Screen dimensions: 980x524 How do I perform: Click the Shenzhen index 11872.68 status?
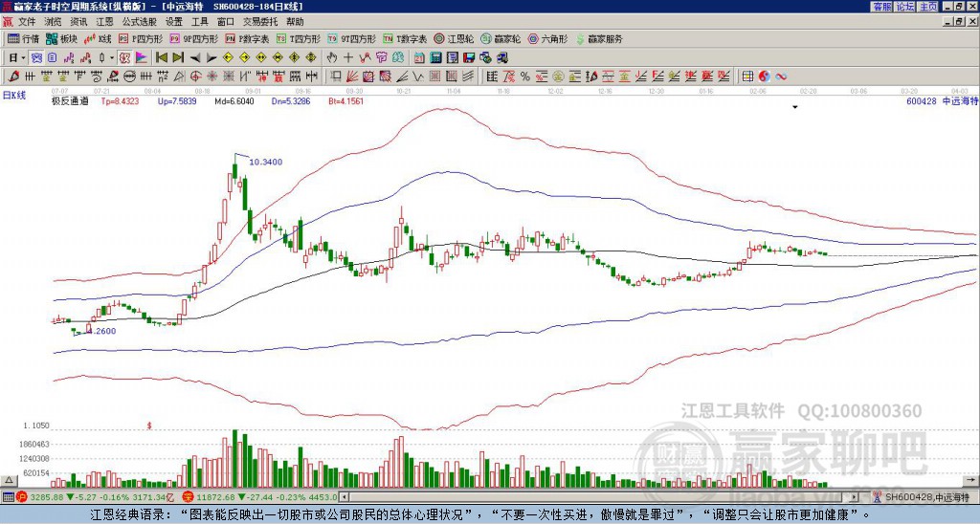click(x=260, y=497)
